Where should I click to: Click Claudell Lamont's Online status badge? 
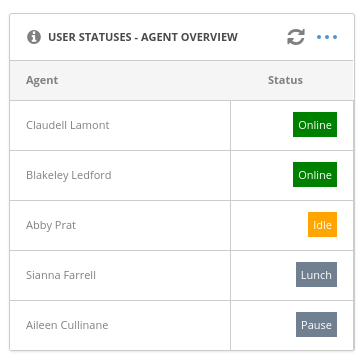[x=315, y=125]
